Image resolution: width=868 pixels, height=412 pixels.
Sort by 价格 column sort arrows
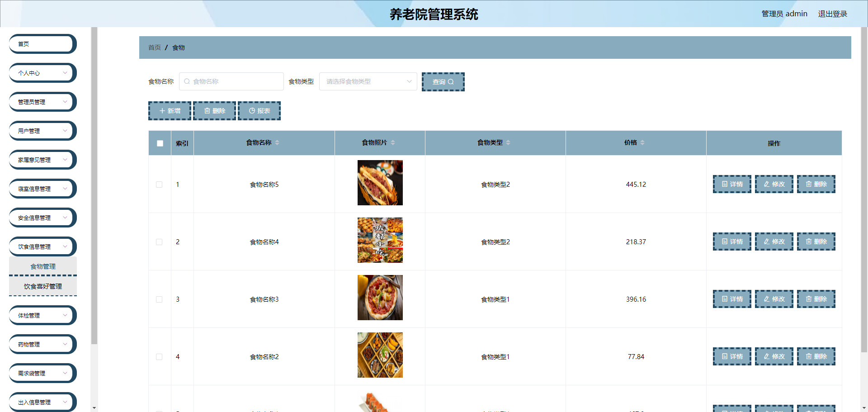(642, 142)
